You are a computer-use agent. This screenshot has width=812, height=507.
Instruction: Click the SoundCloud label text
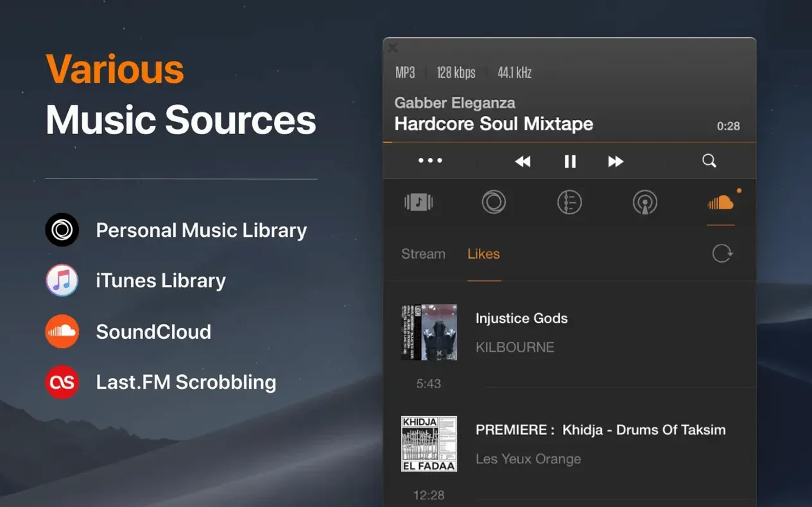[153, 332]
